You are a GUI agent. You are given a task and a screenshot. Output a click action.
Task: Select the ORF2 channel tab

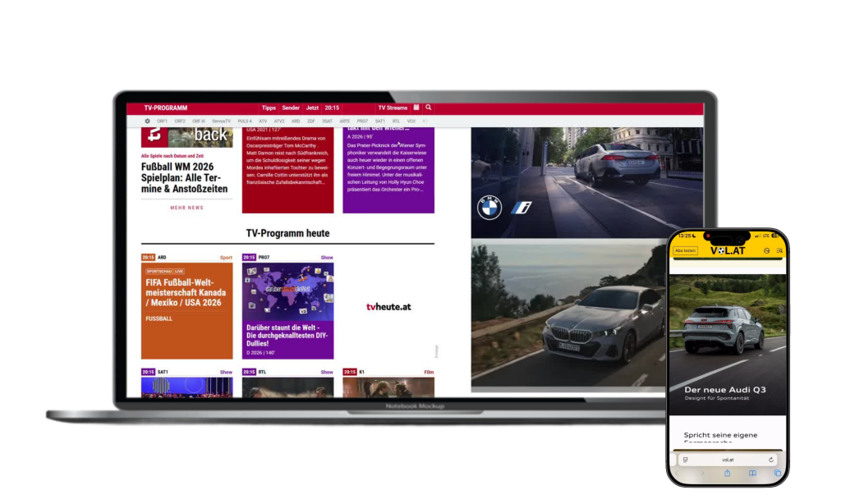click(180, 121)
